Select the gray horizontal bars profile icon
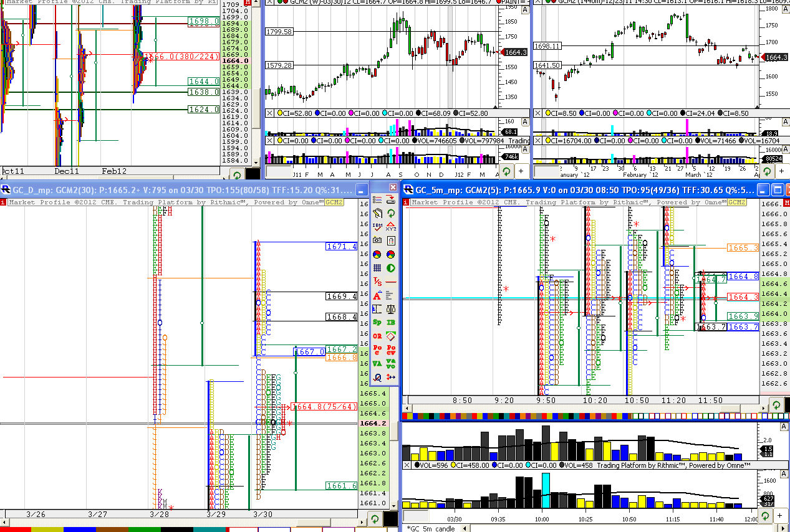 [391, 295]
